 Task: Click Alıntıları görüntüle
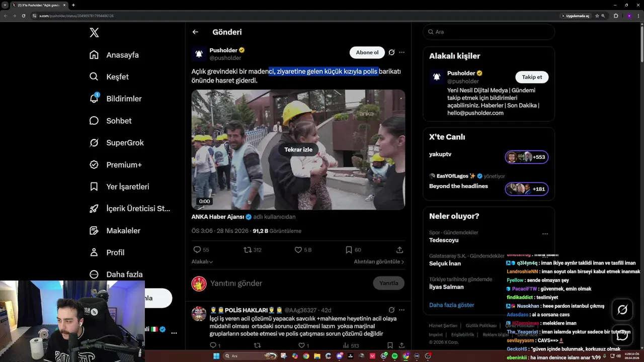coord(379,261)
